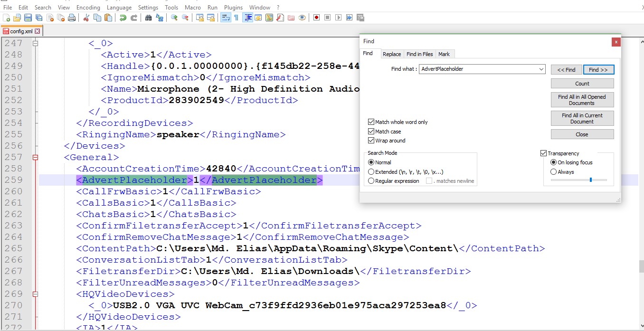Screen dimensions: 644x331
Task: Cut selection with the scissors icon
Action: coord(86,18)
